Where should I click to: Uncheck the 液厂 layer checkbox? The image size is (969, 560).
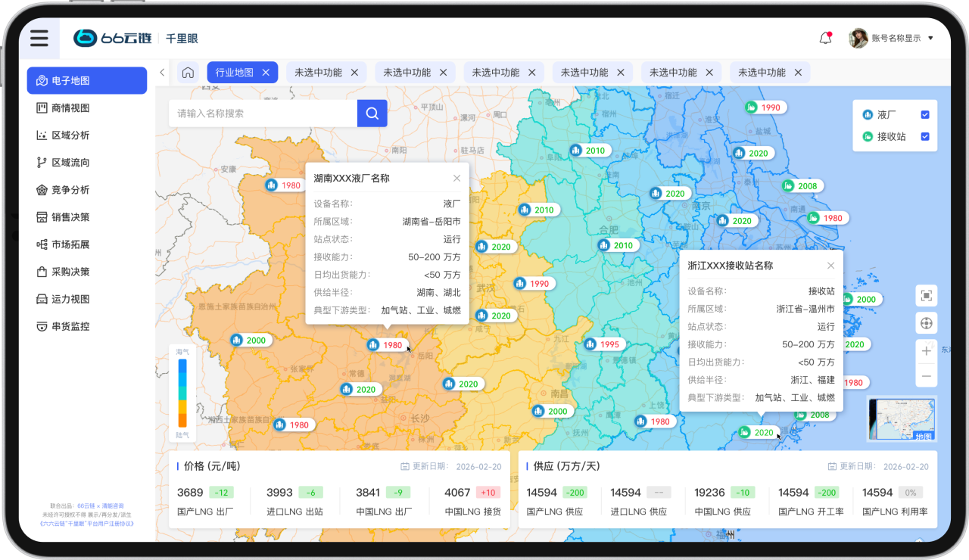924,115
